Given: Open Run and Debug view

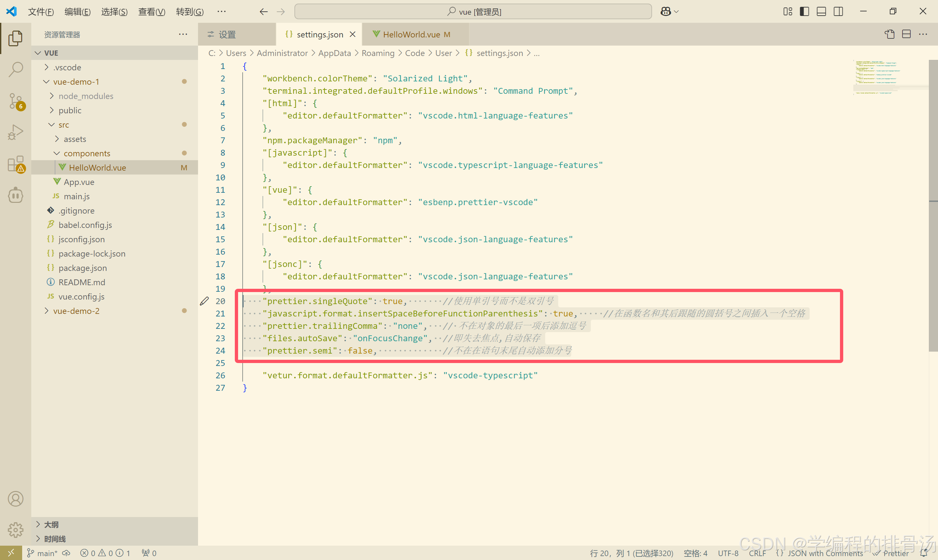Looking at the screenshot, I should point(16,133).
